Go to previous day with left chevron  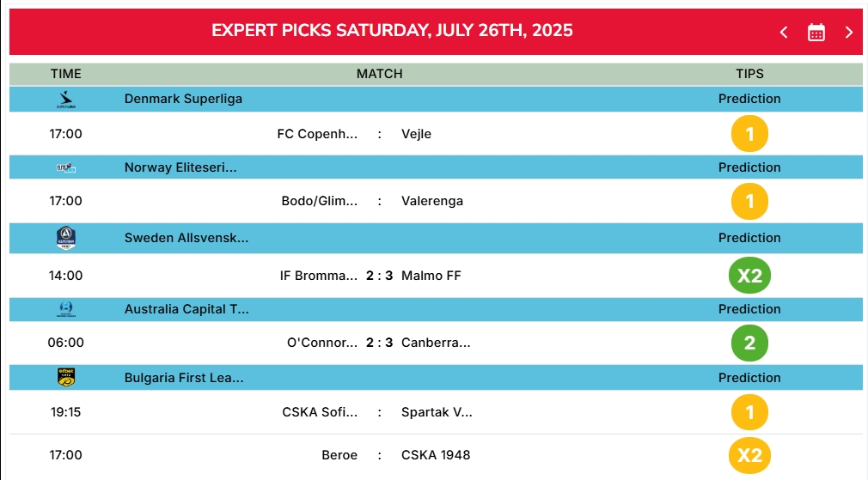(784, 32)
